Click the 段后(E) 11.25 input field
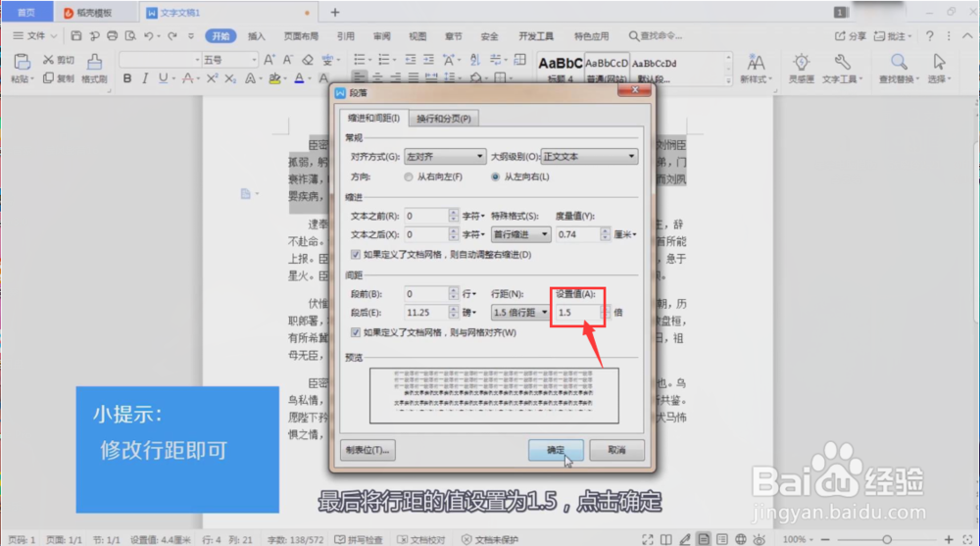 (x=426, y=312)
